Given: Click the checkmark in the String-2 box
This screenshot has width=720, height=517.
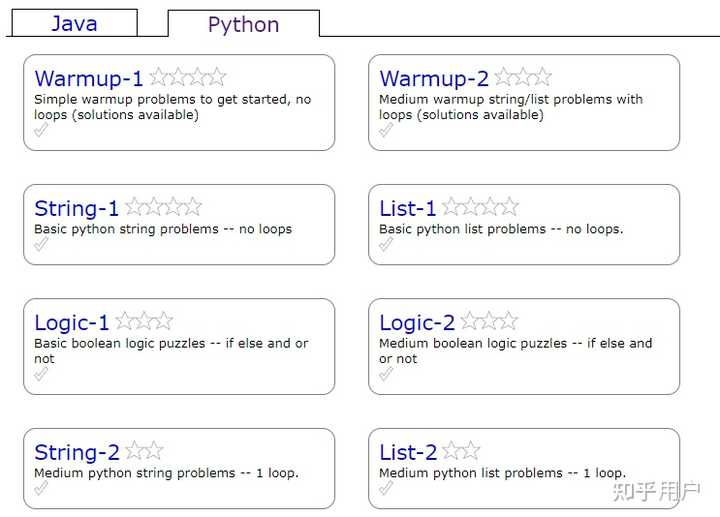Looking at the screenshot, I should [41, 489].
